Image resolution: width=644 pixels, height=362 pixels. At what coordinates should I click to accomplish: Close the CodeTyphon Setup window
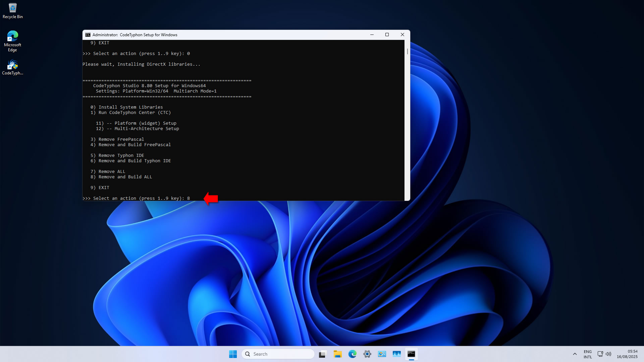coord(402,35)
